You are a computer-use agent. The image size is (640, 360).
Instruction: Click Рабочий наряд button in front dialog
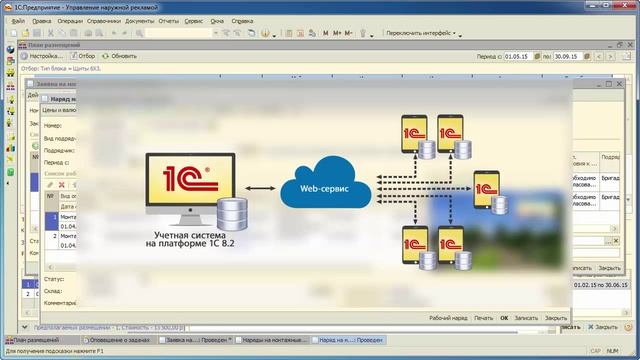click(x=448, y=318)
